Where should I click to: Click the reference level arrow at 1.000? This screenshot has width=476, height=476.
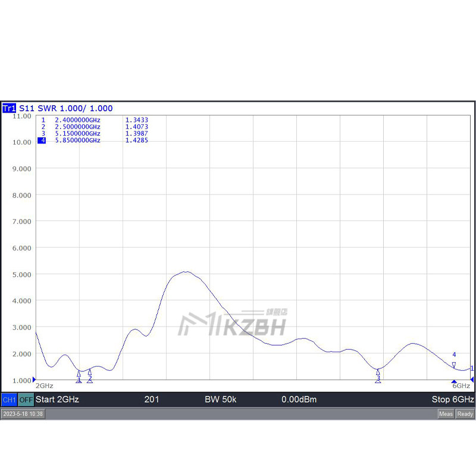coord(34,380)
